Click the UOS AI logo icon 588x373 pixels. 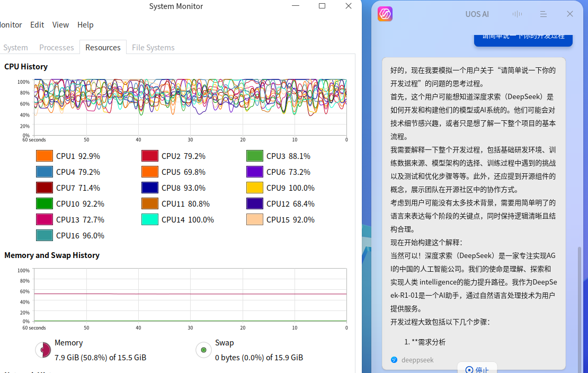385,14
